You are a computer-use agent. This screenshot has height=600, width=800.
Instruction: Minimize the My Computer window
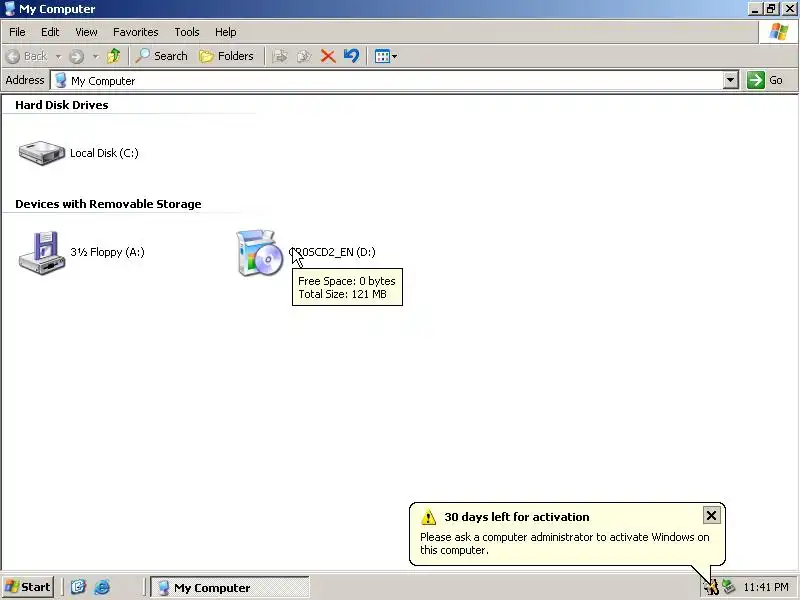755,9
